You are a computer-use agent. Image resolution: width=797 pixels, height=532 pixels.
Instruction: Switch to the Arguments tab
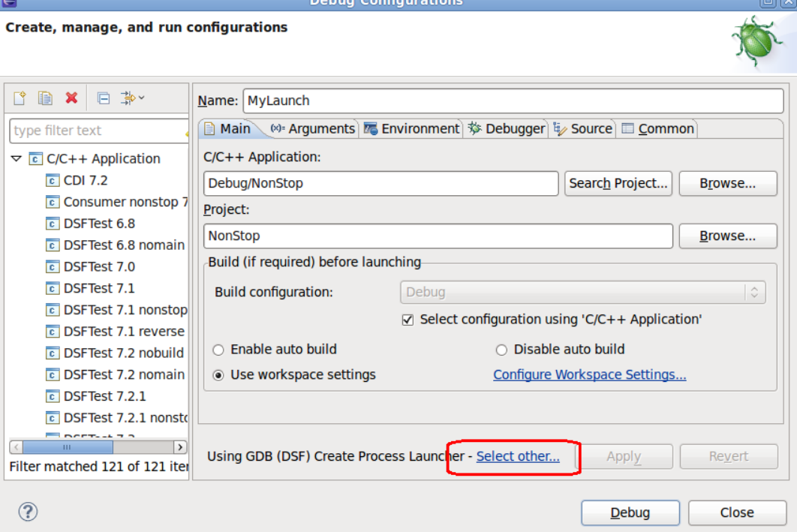click(313, 128)
